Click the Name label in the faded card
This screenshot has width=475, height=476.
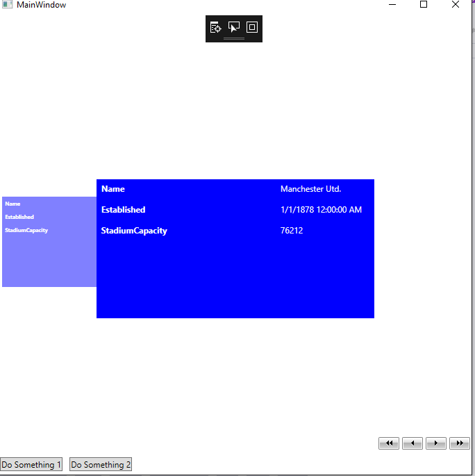tap(12, 204)
